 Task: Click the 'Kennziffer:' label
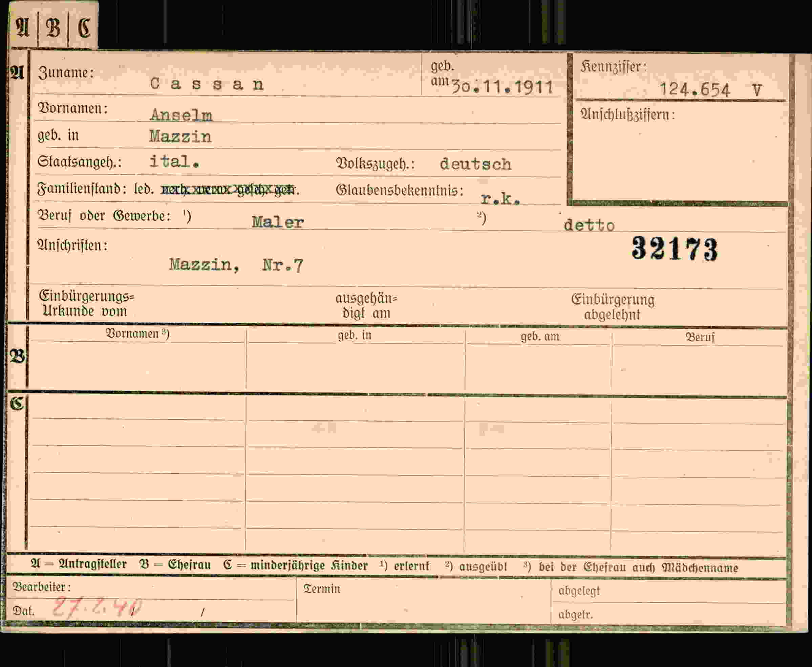[x=614, y=67]
